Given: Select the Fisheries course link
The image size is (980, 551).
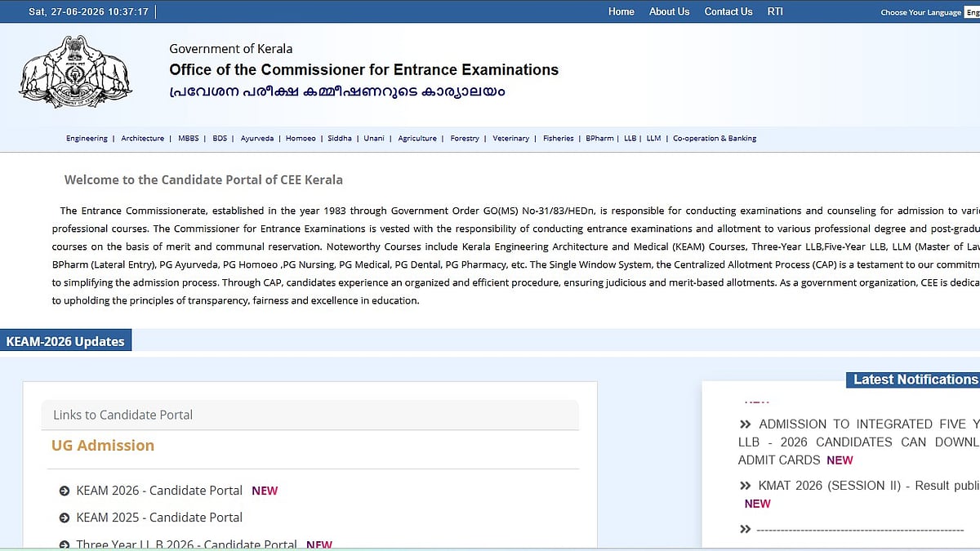Looking at the screenshot, I should [x=559, y=139].
